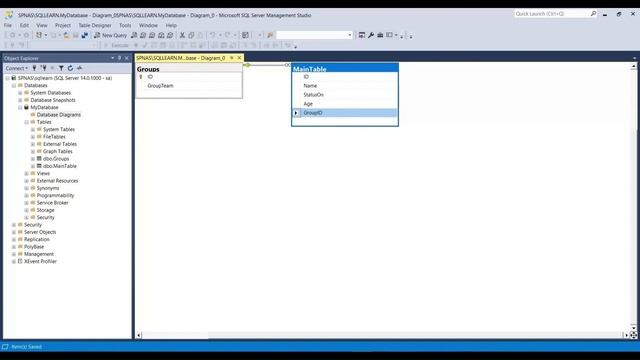Open the Object Explorer window options dropdown arrow

point(112,58)
